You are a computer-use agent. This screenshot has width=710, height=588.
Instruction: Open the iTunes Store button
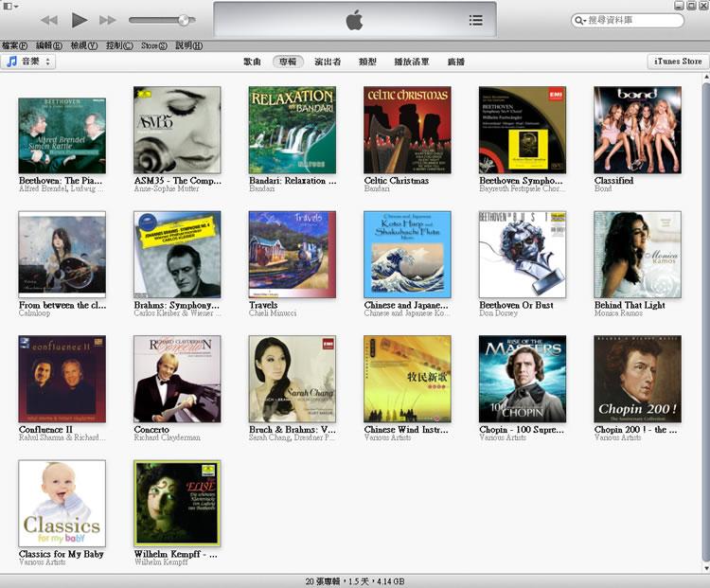point(678,62)
